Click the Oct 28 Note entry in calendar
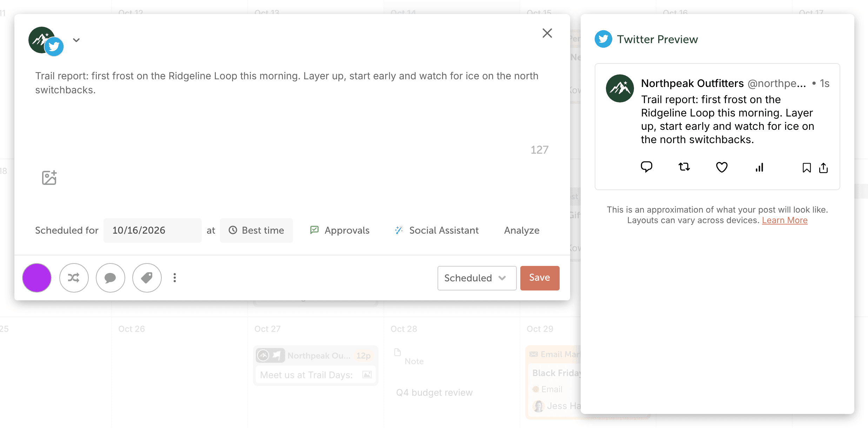This screenshot has height=428, width=868. pos(414,361)
